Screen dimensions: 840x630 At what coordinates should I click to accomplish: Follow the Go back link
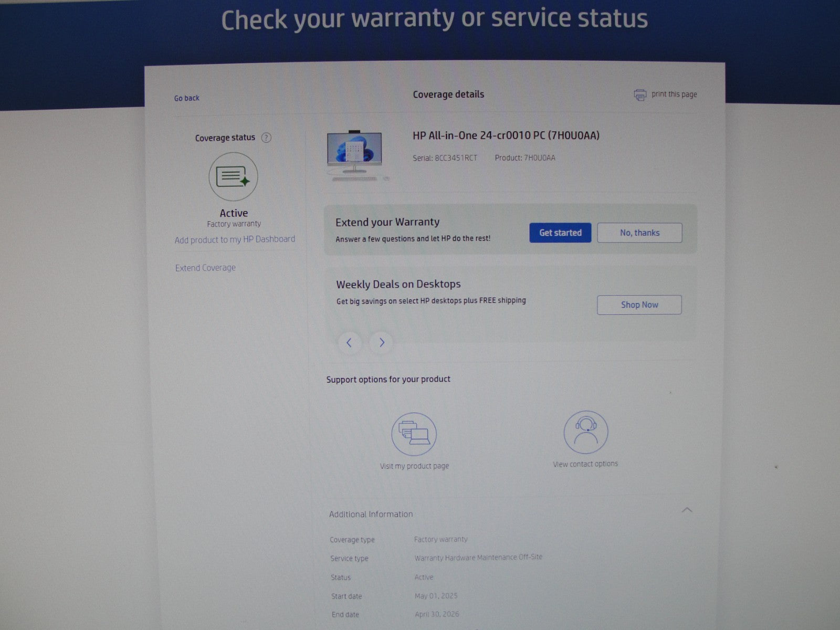[x=187, y=98]
